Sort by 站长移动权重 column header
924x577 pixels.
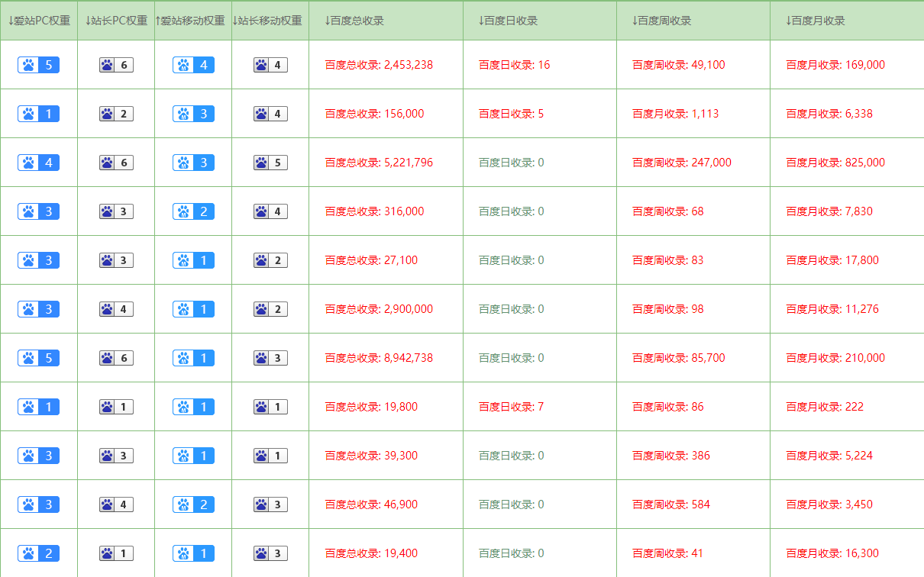267,21
